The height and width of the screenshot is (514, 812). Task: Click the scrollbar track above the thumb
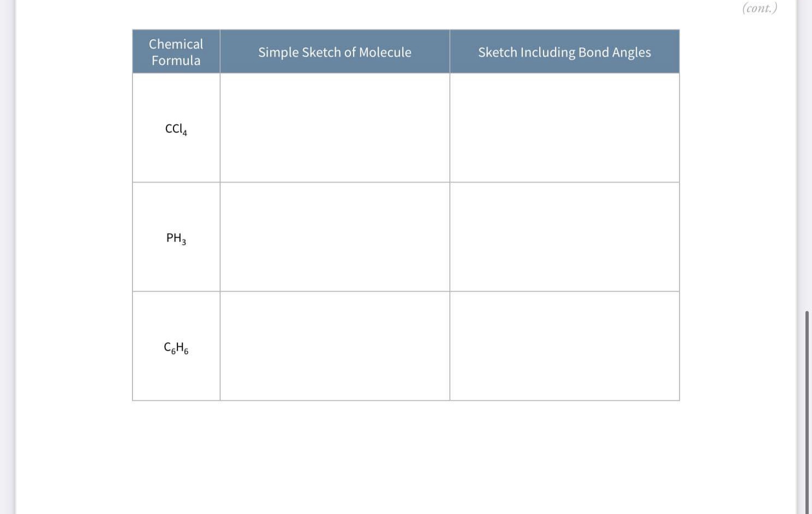(x=807, y=156)
